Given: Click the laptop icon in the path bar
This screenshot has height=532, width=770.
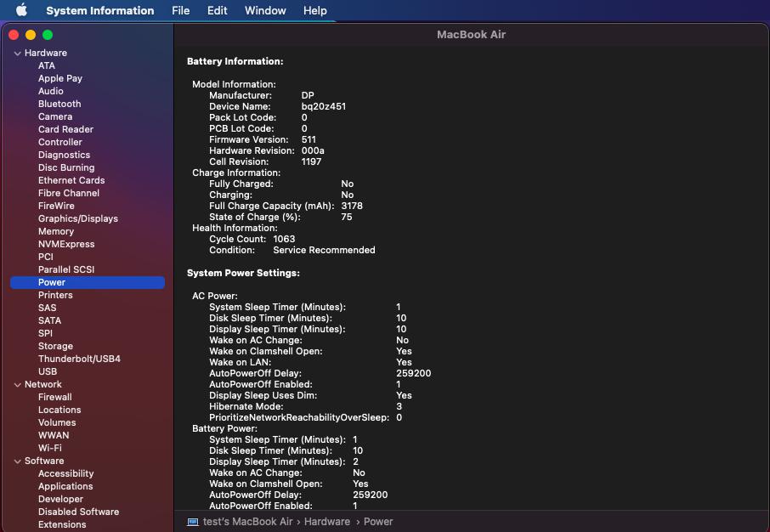Looking at the screenshot, I should pos(193,522).
